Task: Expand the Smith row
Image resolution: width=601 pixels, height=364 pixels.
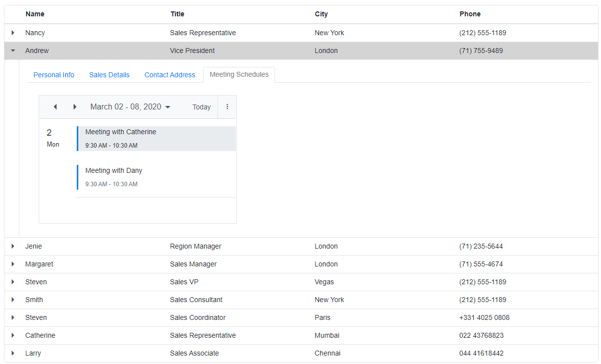Action: pyautogui.click(x=13, y=300)
